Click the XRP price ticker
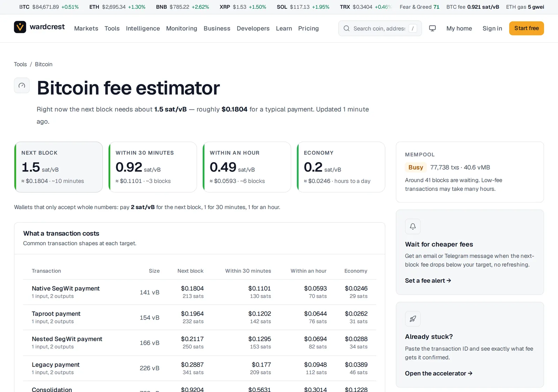 tap(243, 7)
